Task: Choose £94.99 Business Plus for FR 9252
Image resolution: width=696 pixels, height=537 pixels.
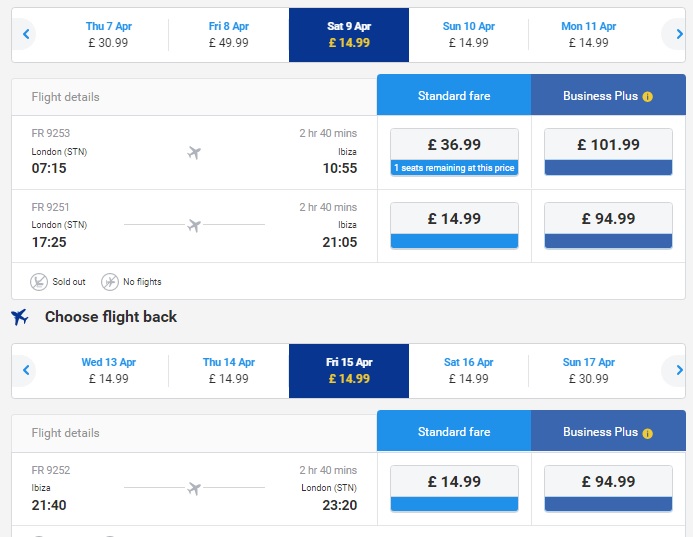Action: pyautogui.click(x=608, y=489)
